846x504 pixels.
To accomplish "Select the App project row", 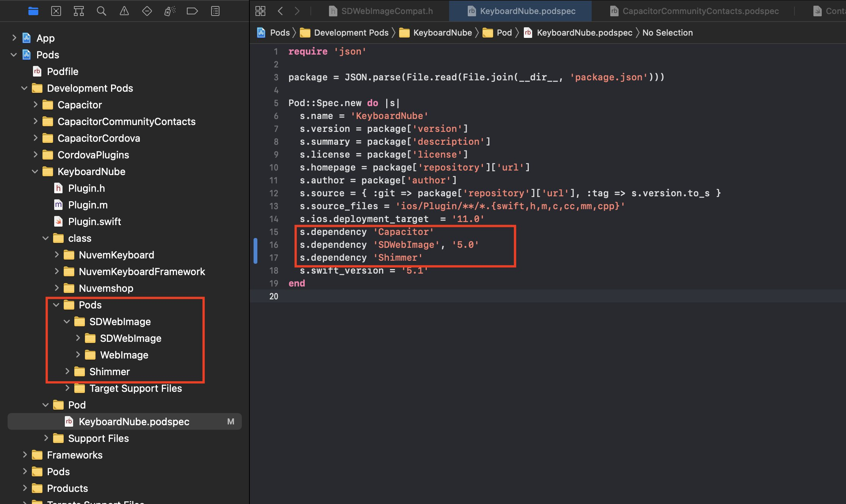I will 125,38.
